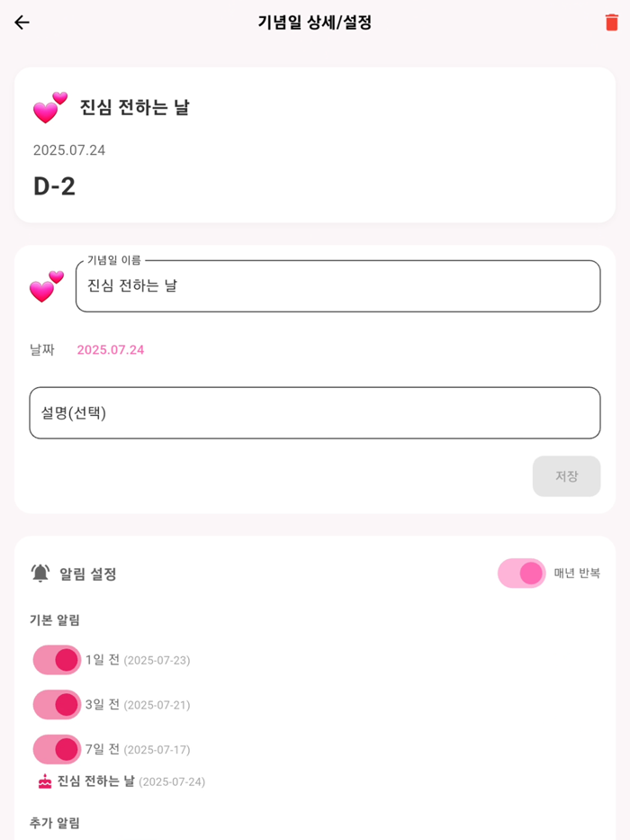Click the 기념일 이름 text field
Image resolution: width=630 pixels, height=840 pixels.
[x=337, y=285]
